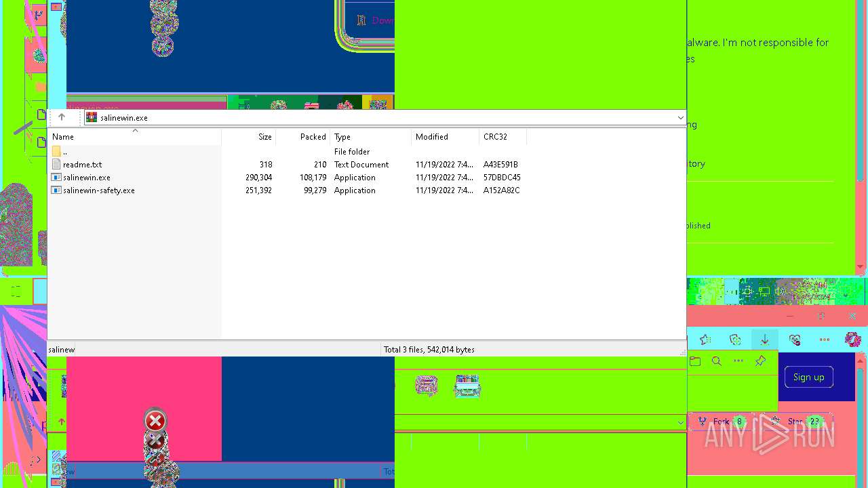Click the salinewin.exe application icon
Image resolution: width=868 pixels, height=488 pixels.
(56, 178)
